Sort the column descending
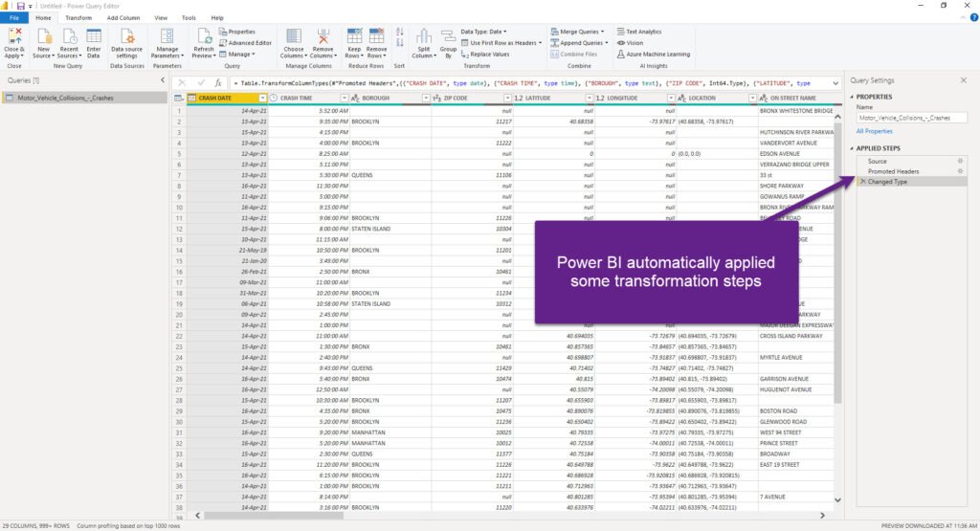 pyautogui.click(x=400, y=43)
